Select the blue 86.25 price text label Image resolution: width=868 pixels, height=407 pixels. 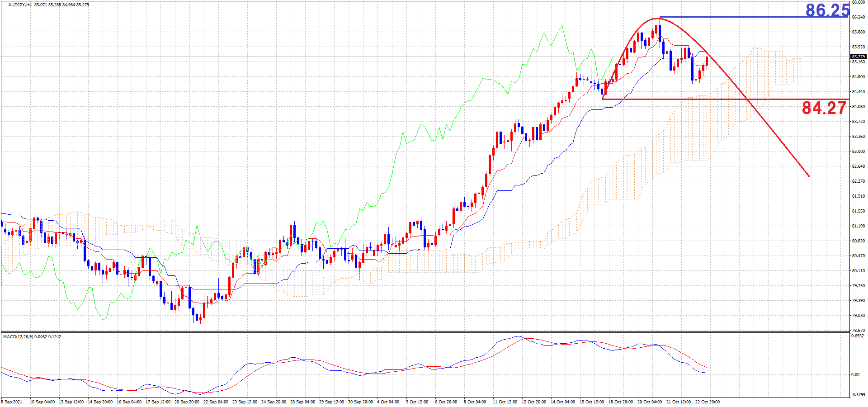827,10
